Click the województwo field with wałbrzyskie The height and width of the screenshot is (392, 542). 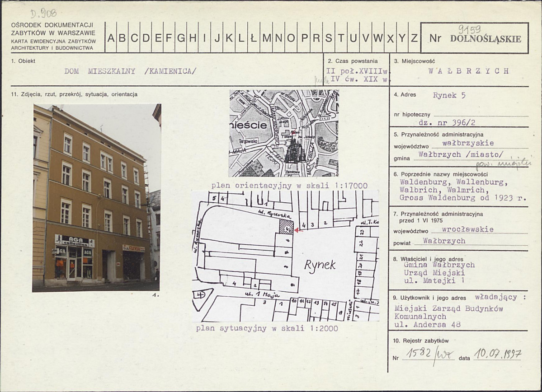[462, 143]
